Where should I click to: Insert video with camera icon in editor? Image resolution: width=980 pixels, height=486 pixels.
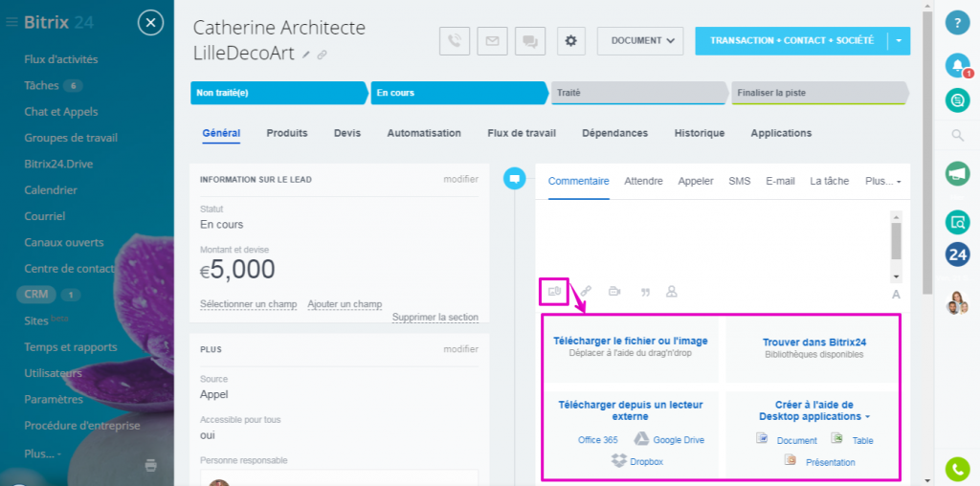(614, 291)
